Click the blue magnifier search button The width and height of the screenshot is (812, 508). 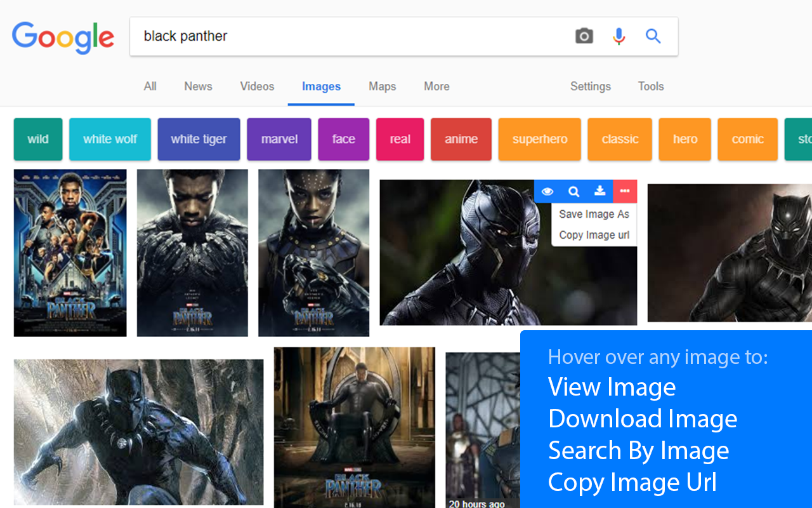click(x=653, y=36)
